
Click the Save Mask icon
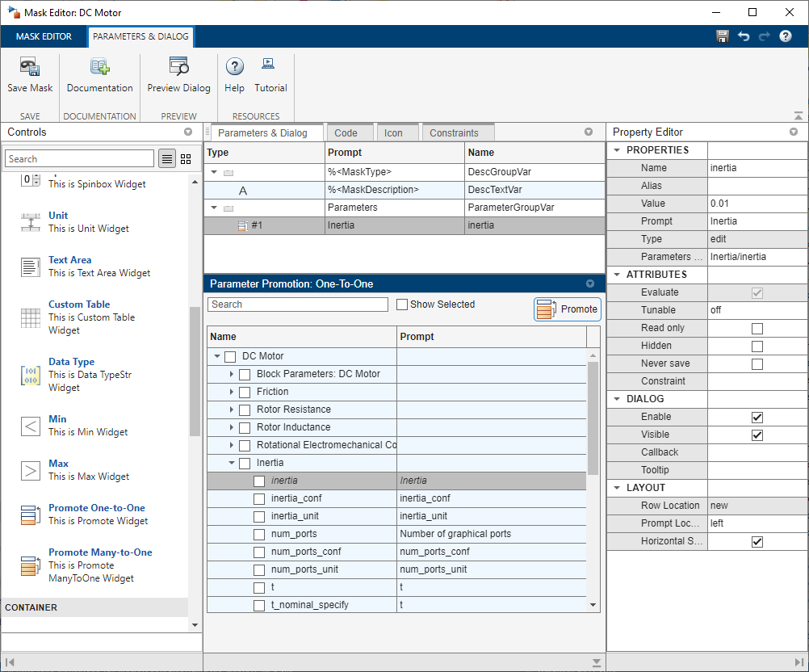point(30,68)
